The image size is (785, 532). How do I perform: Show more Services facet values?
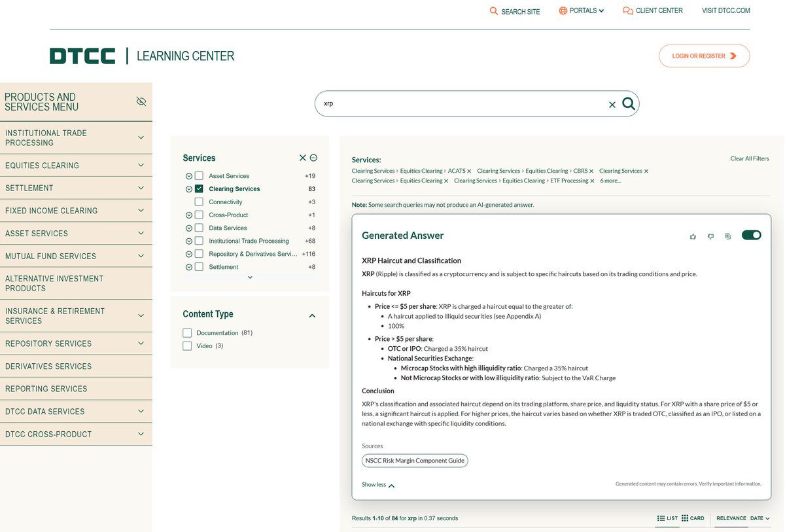[250, 277]
